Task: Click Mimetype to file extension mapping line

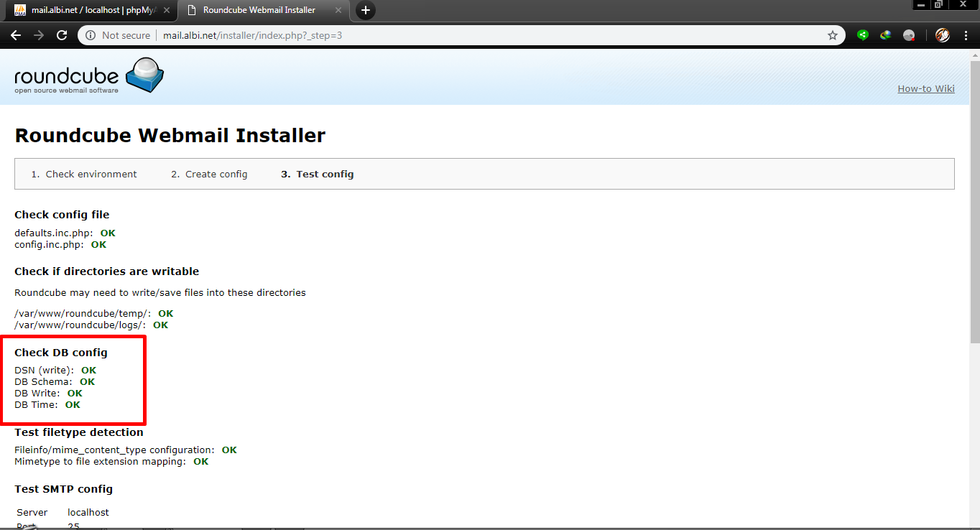Action: (111, 461)
